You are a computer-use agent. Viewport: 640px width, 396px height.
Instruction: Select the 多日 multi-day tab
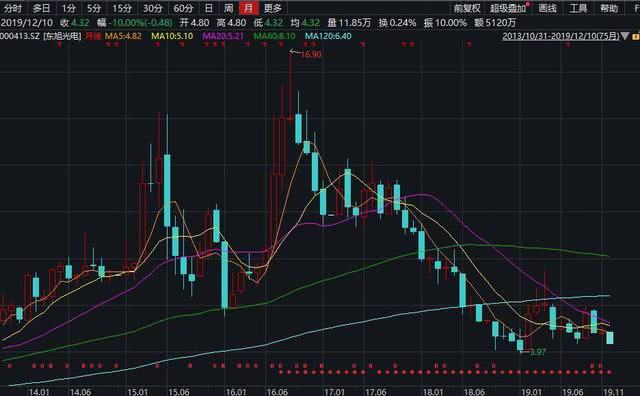(41, 8)
